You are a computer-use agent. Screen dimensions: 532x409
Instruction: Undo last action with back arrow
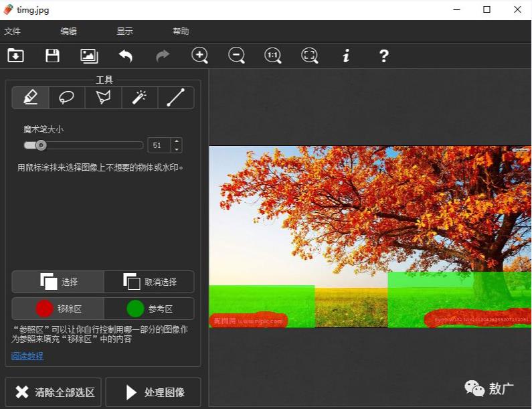(126, 56)
